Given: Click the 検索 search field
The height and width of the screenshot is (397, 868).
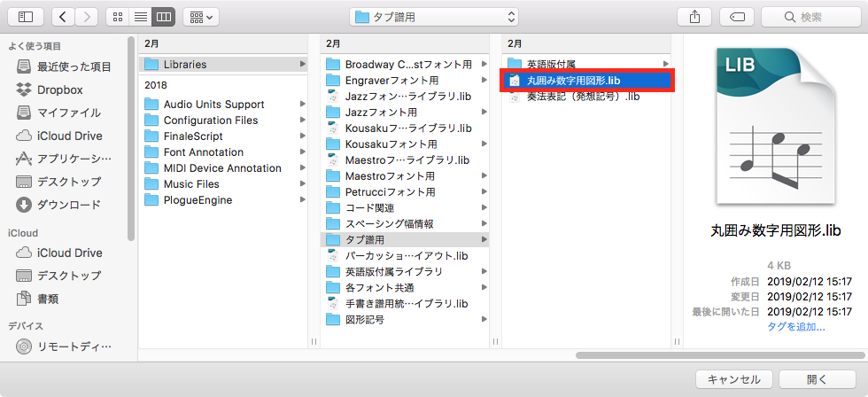Looking at the screenshot, I should click(x=810, y=16).
